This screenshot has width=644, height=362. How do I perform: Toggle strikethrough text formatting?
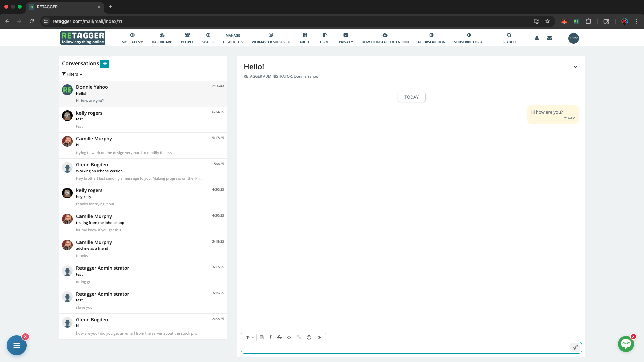(x=279, y=337)
